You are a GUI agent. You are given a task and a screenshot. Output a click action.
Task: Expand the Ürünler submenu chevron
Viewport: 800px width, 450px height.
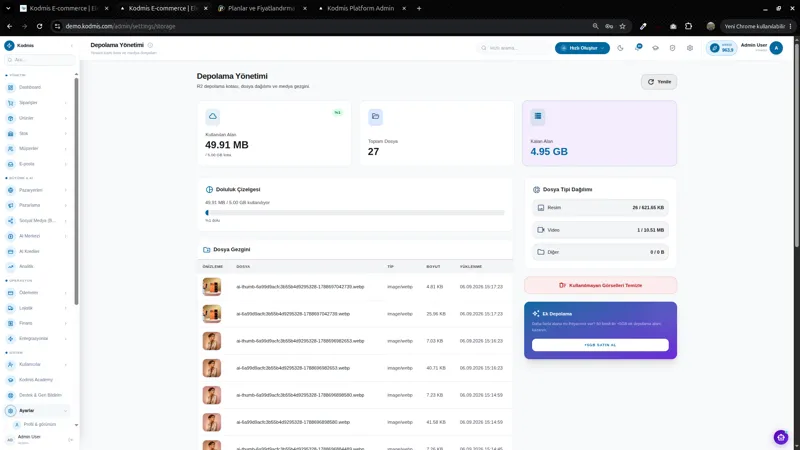pyautogui.click(x=66, y=118)
